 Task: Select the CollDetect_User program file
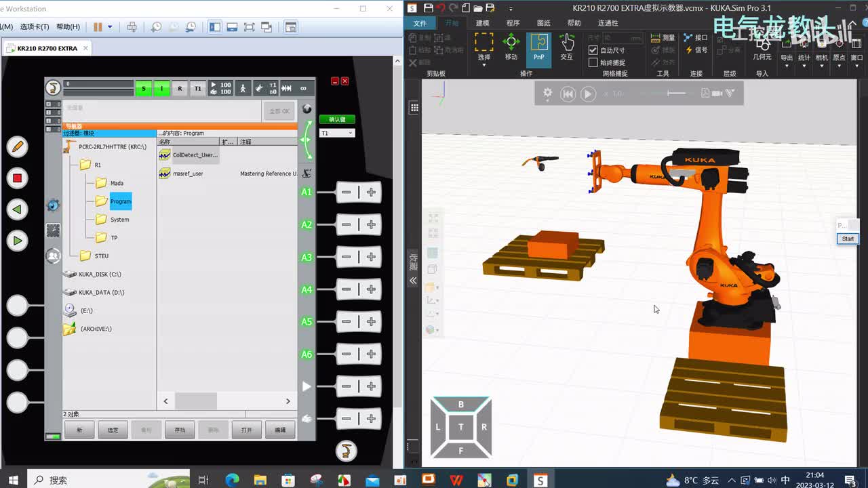[189, 155]
